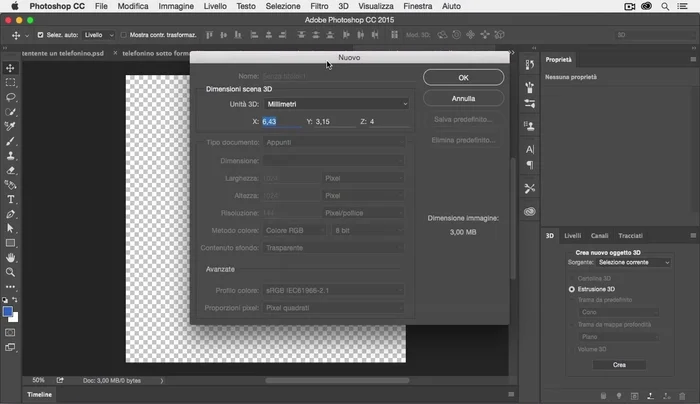
Task: Click the blue foreground color swatch
Action: [x=8, y=312]
